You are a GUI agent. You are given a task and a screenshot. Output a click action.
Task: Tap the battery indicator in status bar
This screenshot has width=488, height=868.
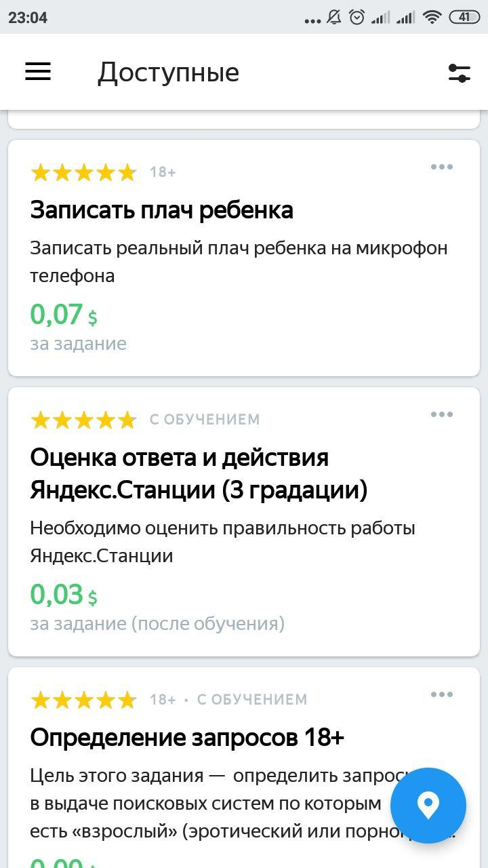coord(464,18)
